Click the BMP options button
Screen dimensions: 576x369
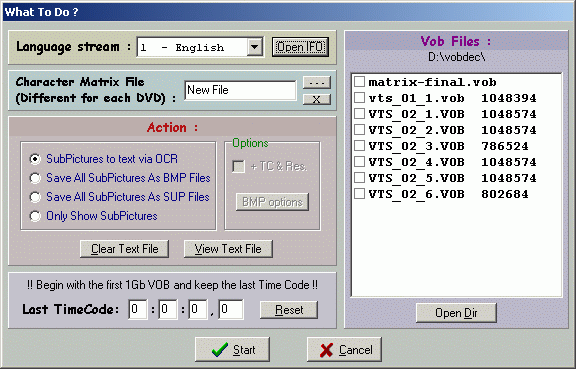pyautogui.click(x=272, y=202)
